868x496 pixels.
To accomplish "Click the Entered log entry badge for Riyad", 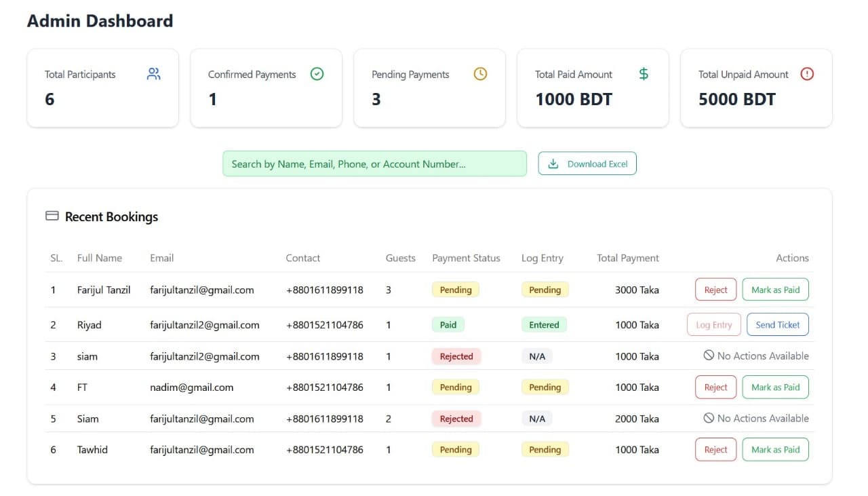I will coord(544,324).
